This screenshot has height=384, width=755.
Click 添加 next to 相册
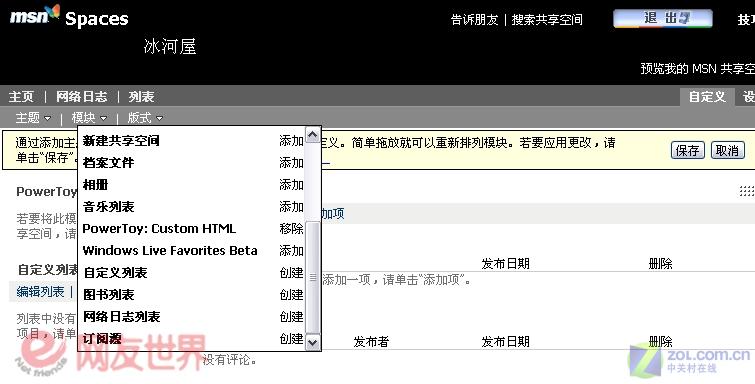click(x=291, y=185)
